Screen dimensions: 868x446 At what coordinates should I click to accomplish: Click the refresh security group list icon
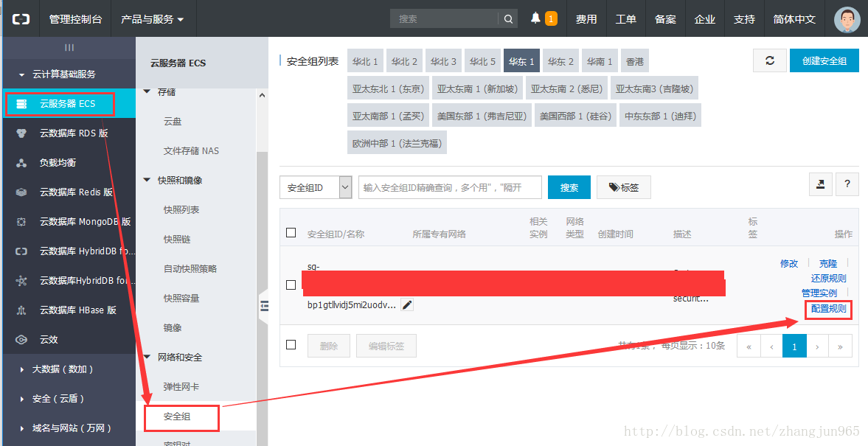pyautogui.click(x=769, y=61)
